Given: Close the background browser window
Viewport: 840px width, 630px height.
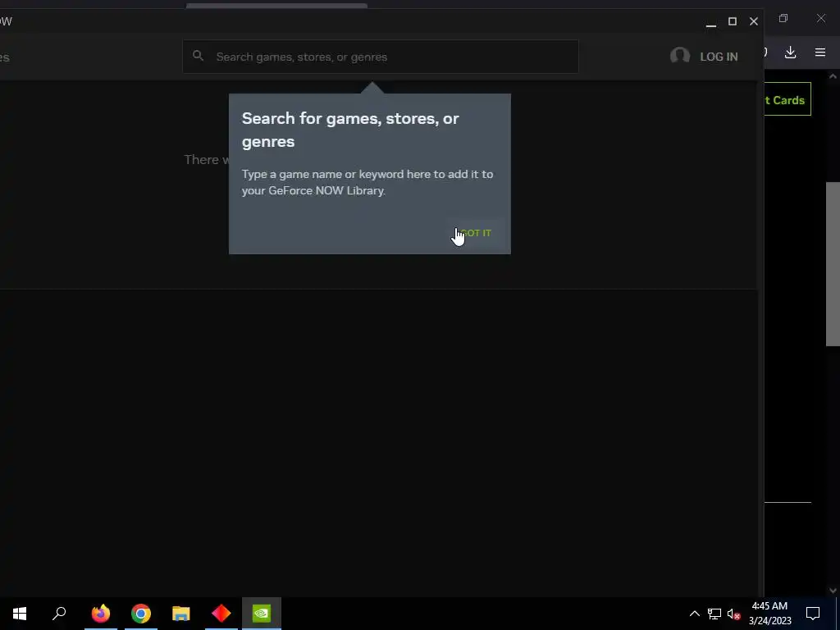Looking at the screenshot, I should click(x=820, y=18).
